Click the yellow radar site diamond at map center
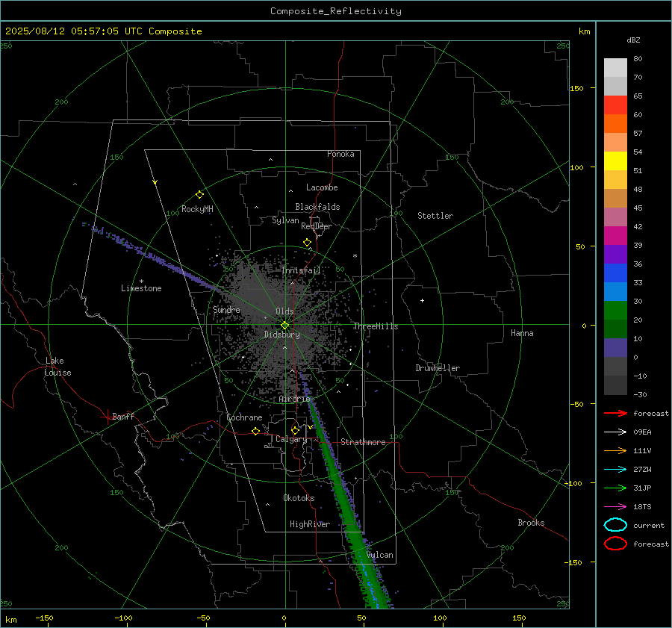The width and height of the screenshot is (672, 628). click(285, 326)
